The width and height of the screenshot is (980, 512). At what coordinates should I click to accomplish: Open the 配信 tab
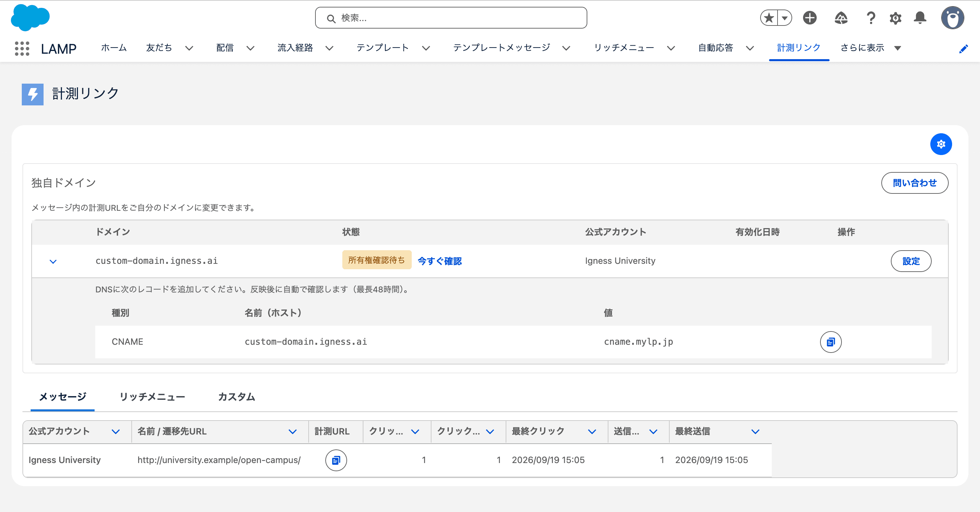[x=225, y=48]
